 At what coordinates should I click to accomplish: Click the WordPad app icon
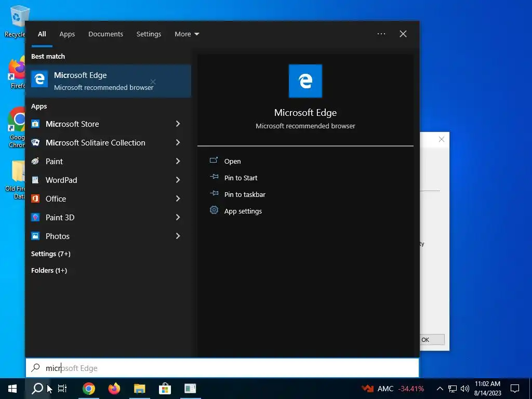click(x=35, y=180)
